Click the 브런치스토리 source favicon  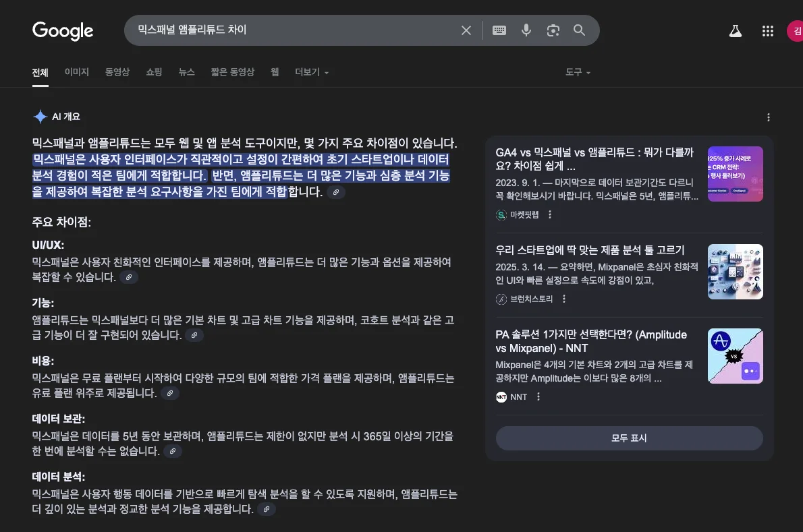(x=501, y=299)
